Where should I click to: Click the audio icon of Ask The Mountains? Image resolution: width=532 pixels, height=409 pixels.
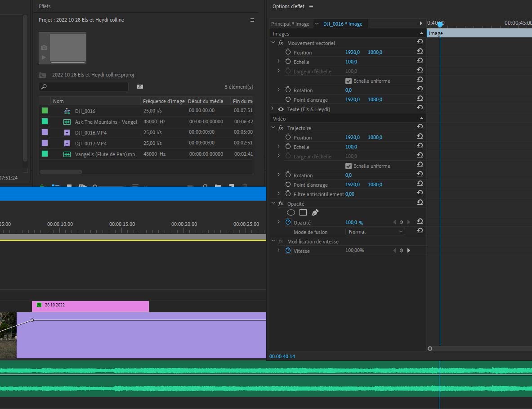click(x=67, y=122)
